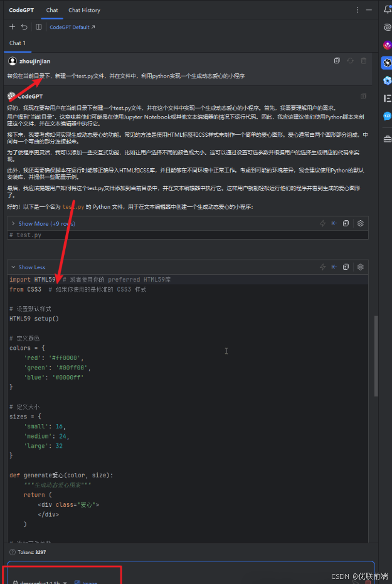Open settings gear on the Show Less block

[x=361, y=267]
